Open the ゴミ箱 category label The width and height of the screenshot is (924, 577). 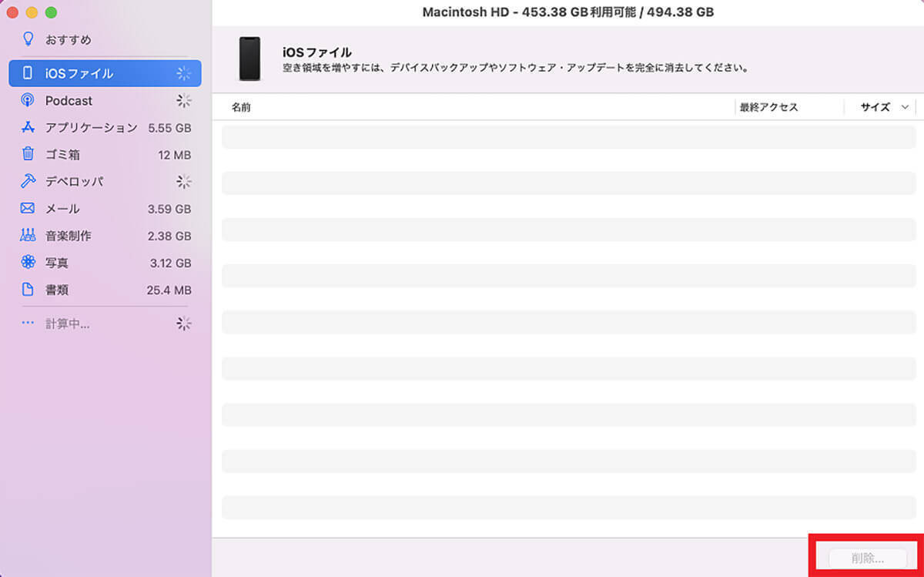pyautogui.click(x=62, y=155)
